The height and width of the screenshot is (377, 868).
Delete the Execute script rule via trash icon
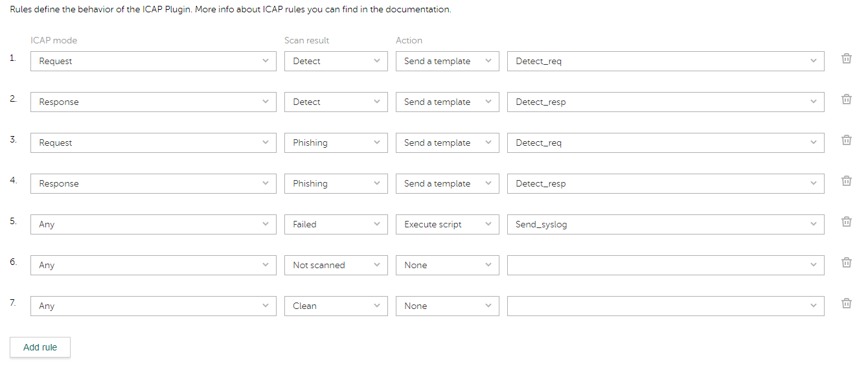point(846,222)
